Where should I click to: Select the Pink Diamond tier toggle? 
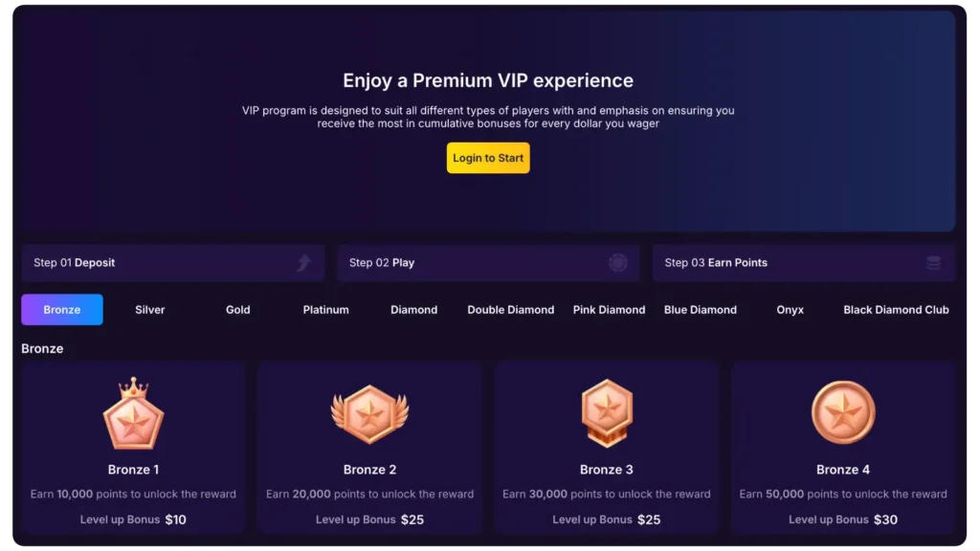[609, 309]
